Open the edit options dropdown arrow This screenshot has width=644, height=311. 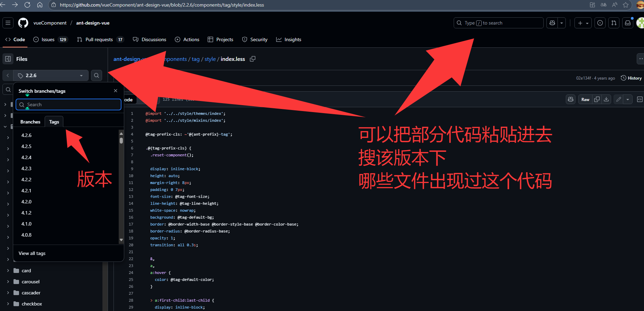tap(628, 99)
